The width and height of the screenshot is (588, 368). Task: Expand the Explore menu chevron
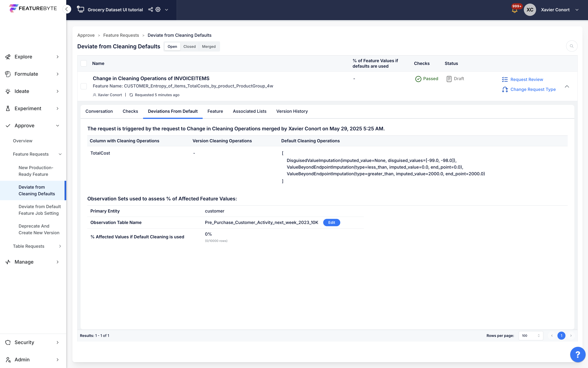(x=58, y=57)
